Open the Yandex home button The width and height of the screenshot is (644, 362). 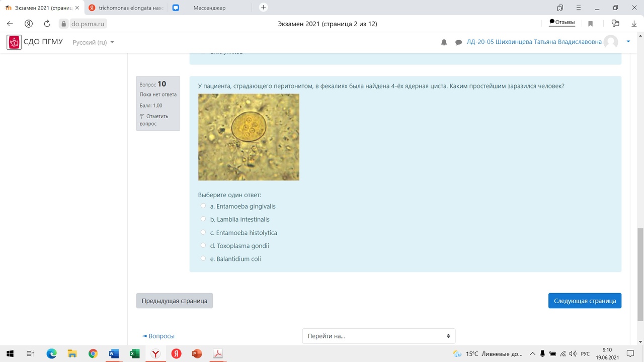click(29, 24)
